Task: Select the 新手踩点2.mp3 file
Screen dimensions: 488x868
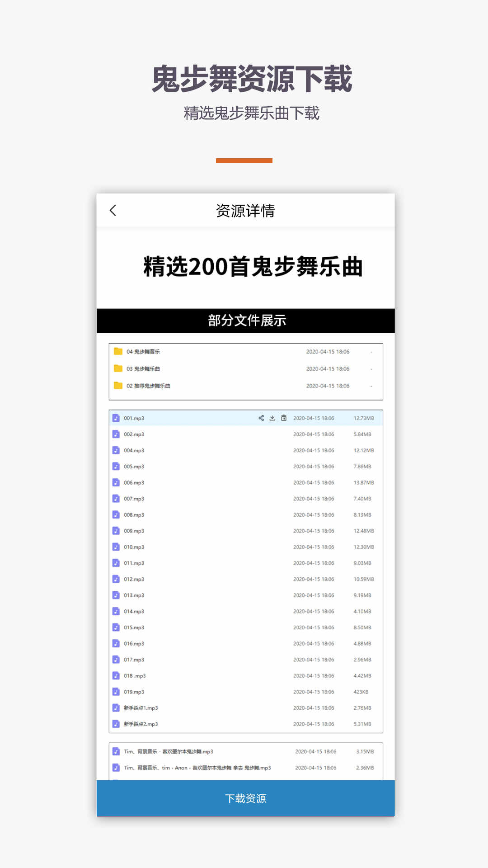Action: [141, 724]
